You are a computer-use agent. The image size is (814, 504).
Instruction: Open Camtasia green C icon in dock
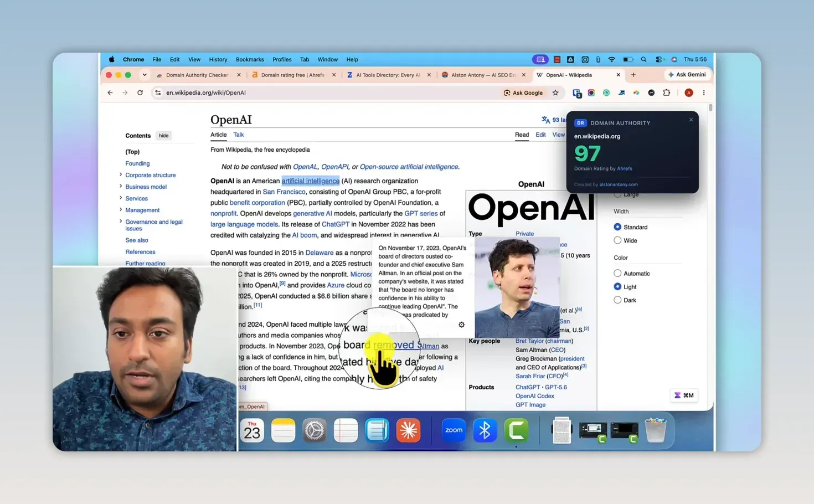click(x=516, y=430)
